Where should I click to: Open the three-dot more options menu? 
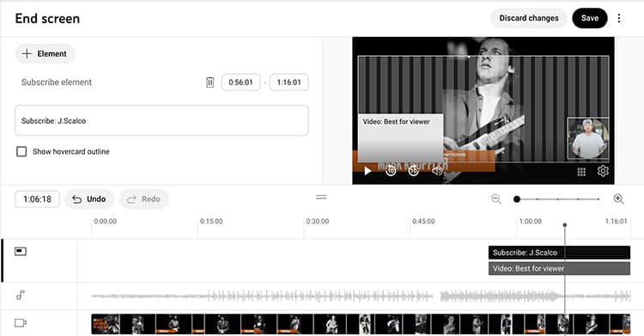pyautogui.click(x=619, y=18)
